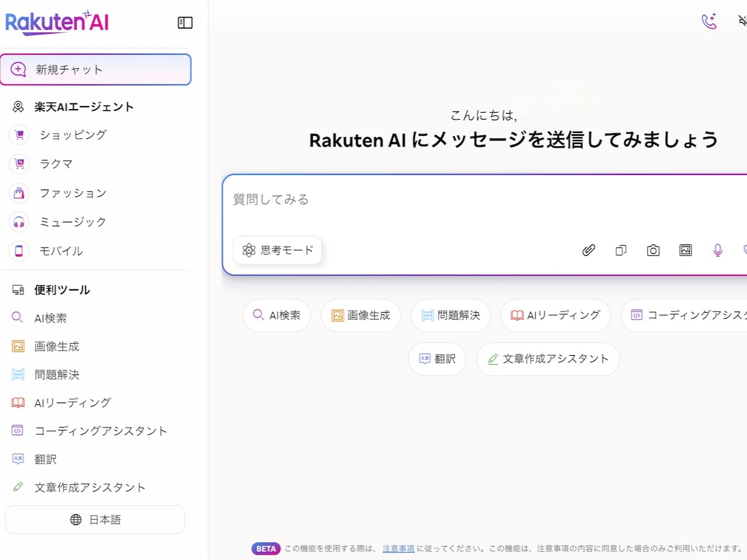747x560 pixels.
Task: Open ラクマ agent in sidebar
Action: point(56,164)
